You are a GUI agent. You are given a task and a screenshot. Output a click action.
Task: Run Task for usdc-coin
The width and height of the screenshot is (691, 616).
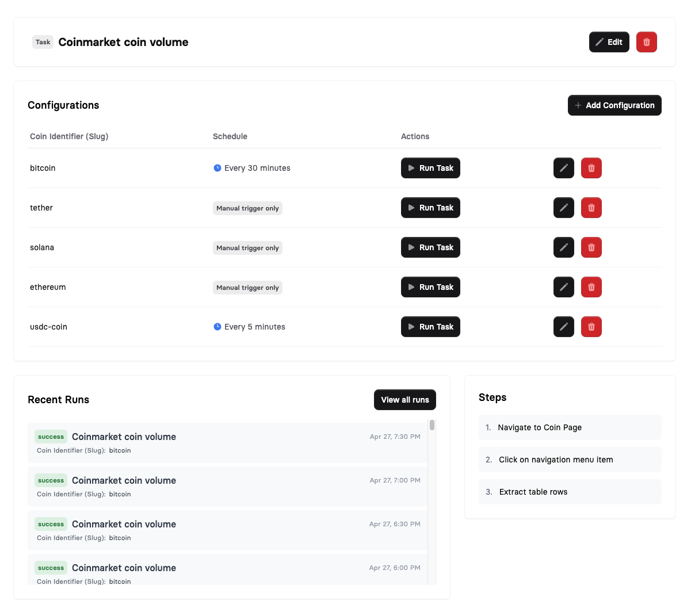[x=430, y=327]
